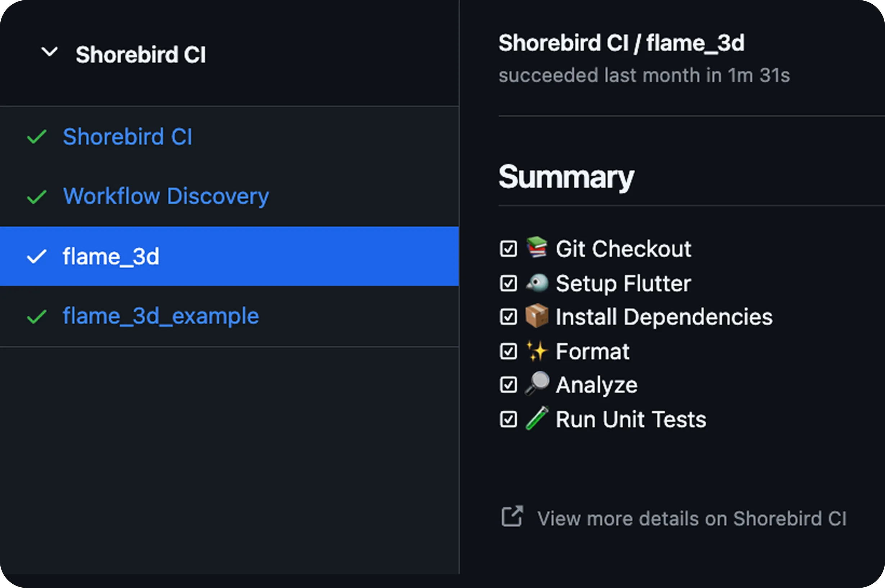Click the bird emoji beside Setup Flutter
The height and width of the screenshot is (588, 885).
[x=536, y=283]
